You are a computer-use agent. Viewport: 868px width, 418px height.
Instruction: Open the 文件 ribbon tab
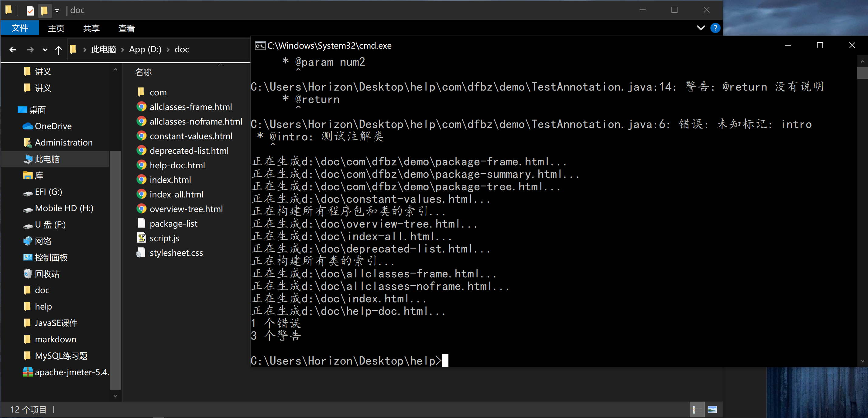tap(19, 28)
